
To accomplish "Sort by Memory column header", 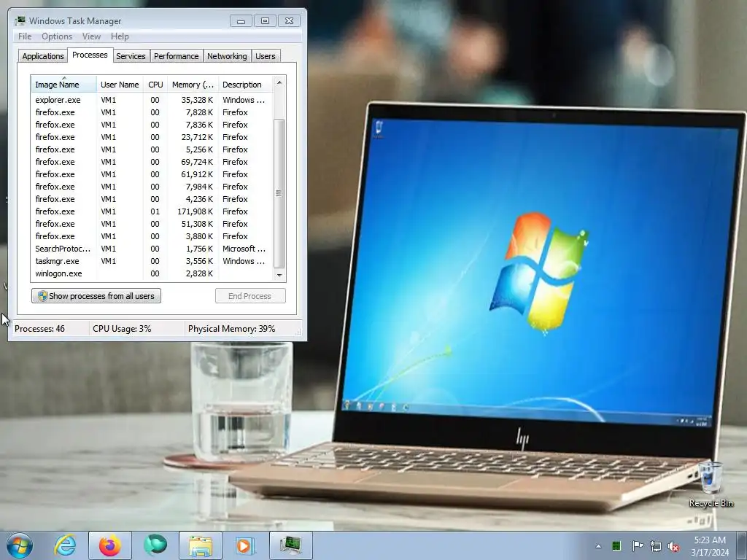I will [193, 85].
